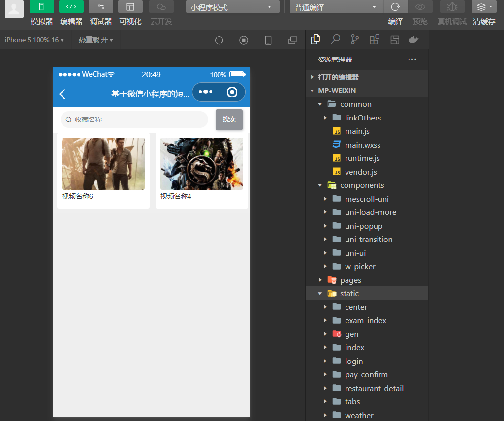The image size is (504, 421).
Task: Click the detach simulator window icon
Action: click(293, 40)
